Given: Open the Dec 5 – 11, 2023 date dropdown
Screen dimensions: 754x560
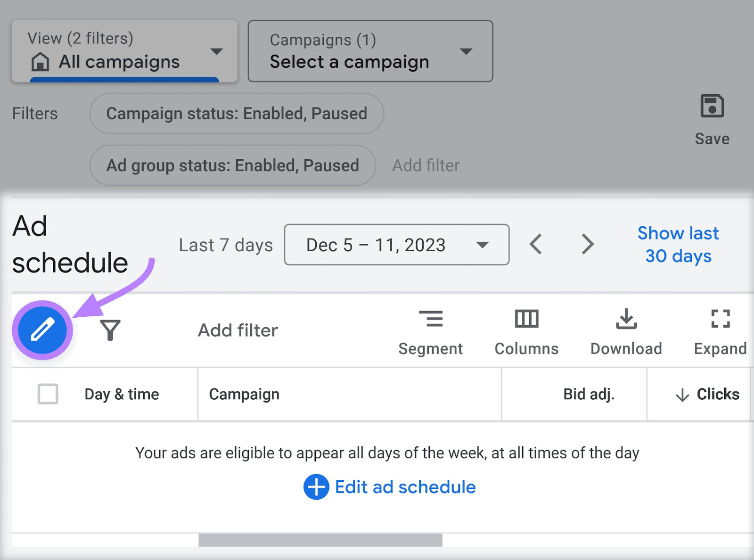Looking at the screenshot, I should coord(396,245).
